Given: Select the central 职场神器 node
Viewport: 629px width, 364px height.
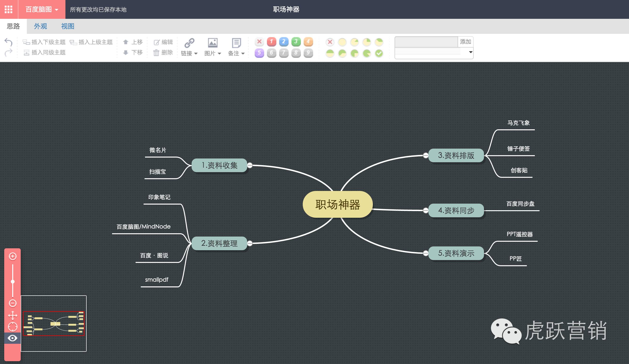Looking at the screenshot, I should pyautogui.click(x=338, y=204).
